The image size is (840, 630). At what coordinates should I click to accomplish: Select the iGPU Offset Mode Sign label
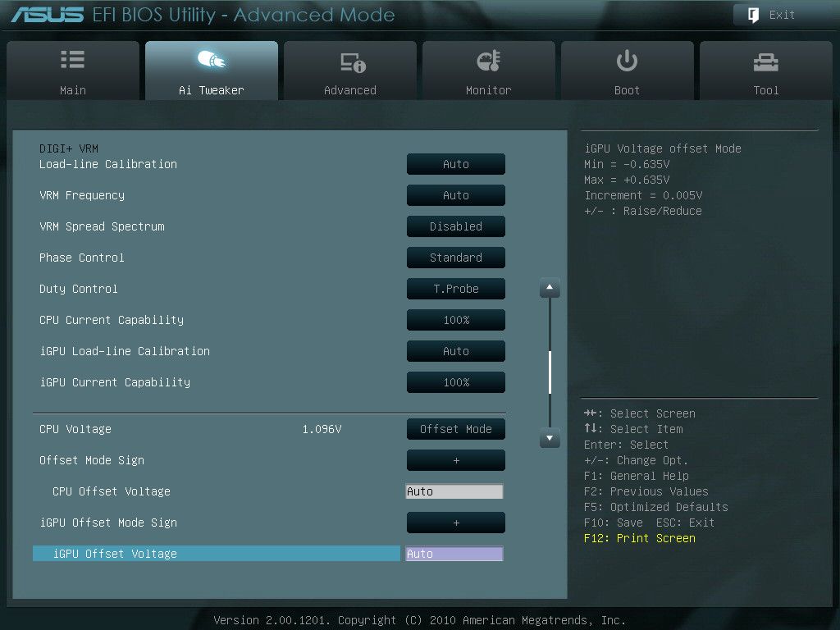(x=109, y=523)
